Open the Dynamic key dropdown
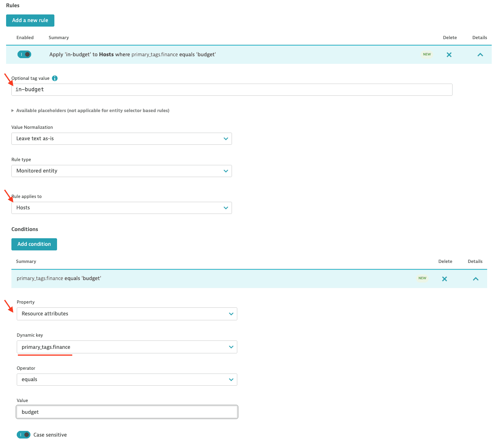This screenshot has height=448, width=494. pos(127,347)
